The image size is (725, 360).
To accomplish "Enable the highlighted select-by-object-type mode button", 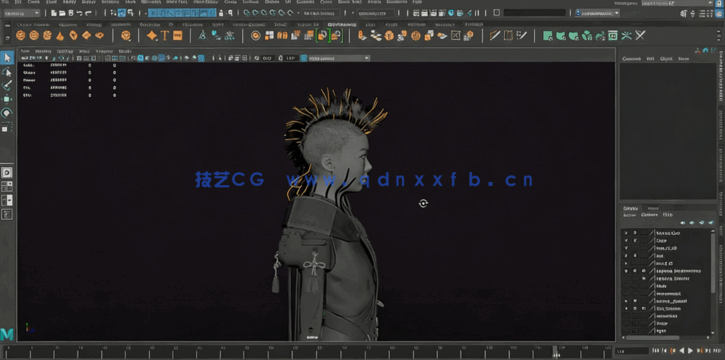I will tap(122, 13).
